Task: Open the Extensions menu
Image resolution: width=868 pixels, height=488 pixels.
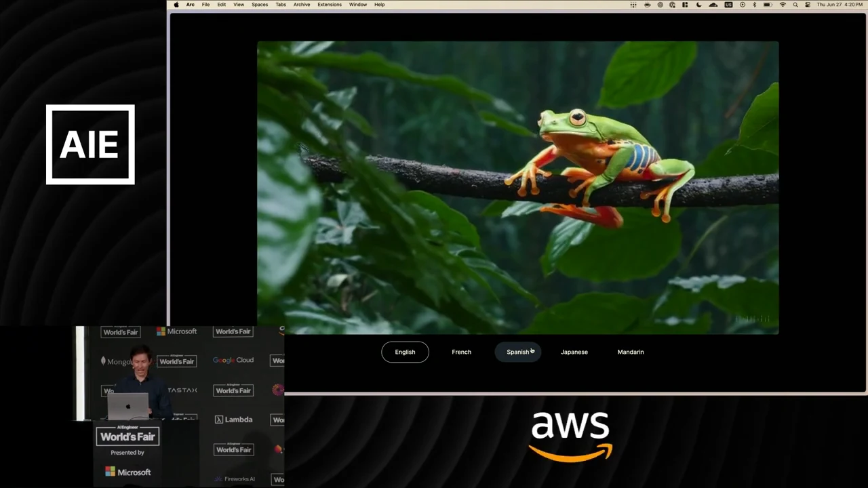Action: [330, 5]
